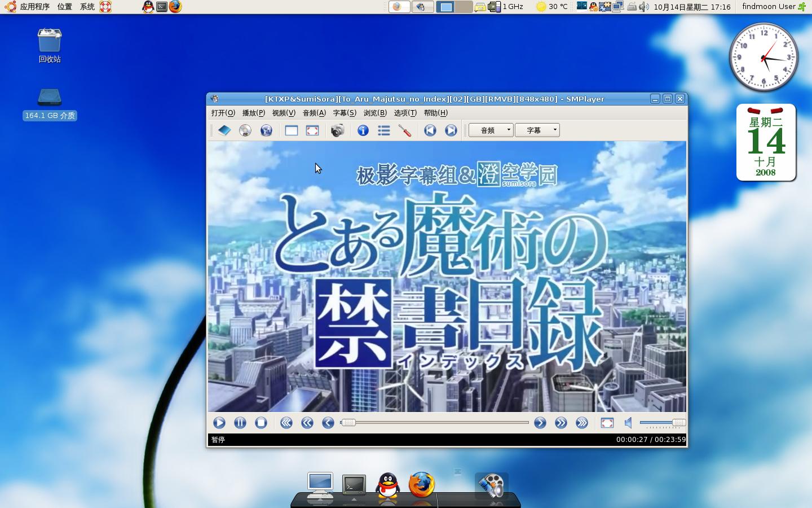Open the 系统 System menu
Viewport: 812px width, 508px height.
[x=87, y=7]
